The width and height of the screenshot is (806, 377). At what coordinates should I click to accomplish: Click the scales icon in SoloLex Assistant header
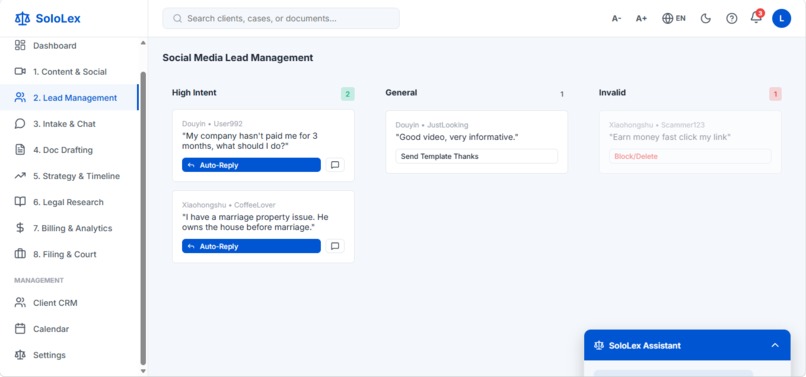pos(599,346)
